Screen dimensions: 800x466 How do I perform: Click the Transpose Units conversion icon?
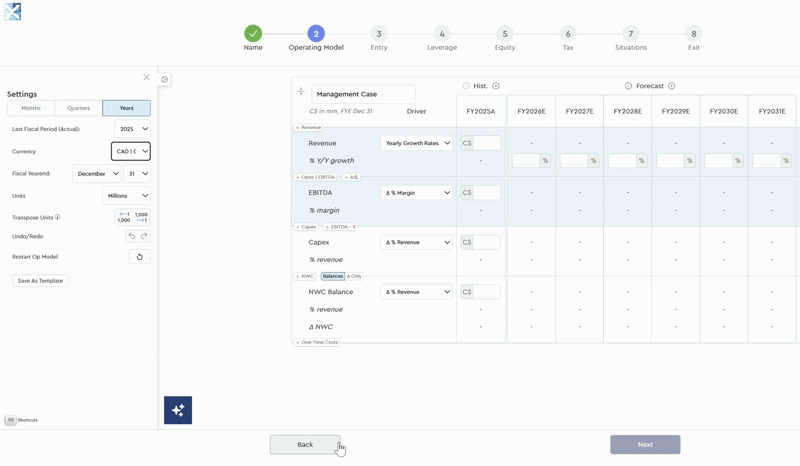coord(132,217)
